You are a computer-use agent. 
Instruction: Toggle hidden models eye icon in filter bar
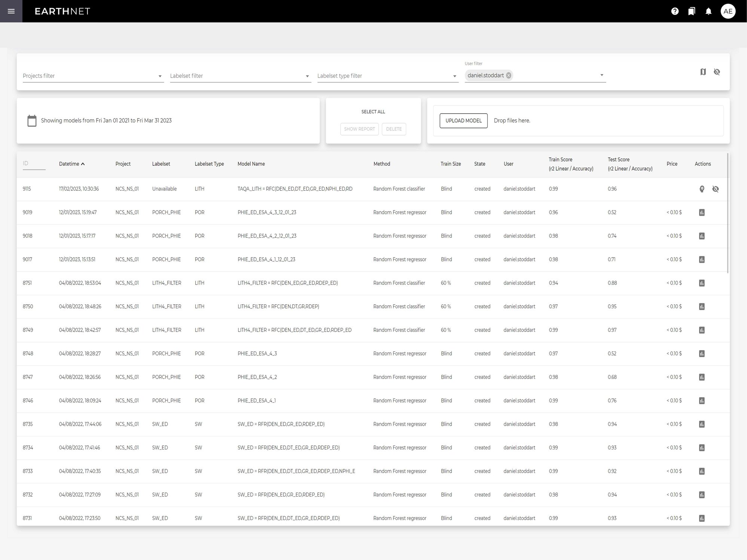(717, 72)
